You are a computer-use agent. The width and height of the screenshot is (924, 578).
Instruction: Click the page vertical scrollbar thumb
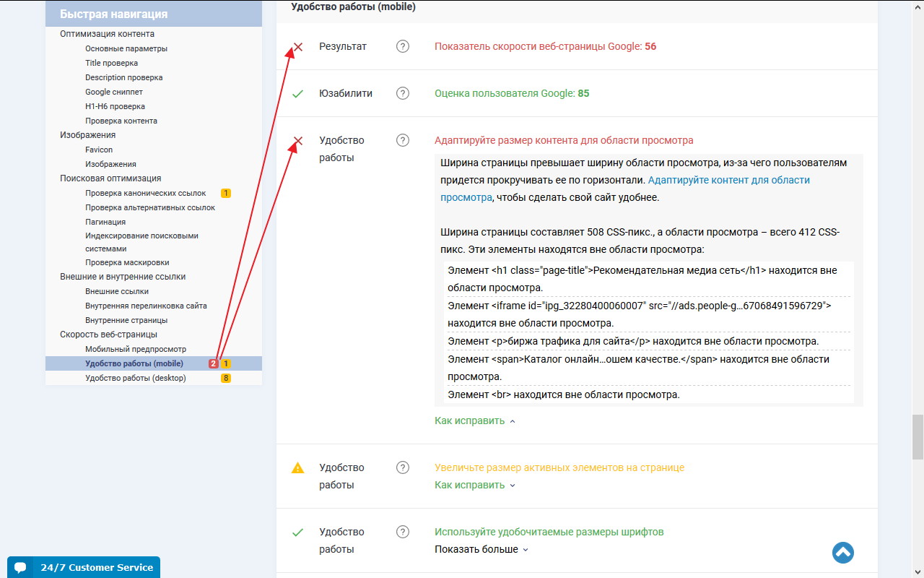tap(918, 436)
